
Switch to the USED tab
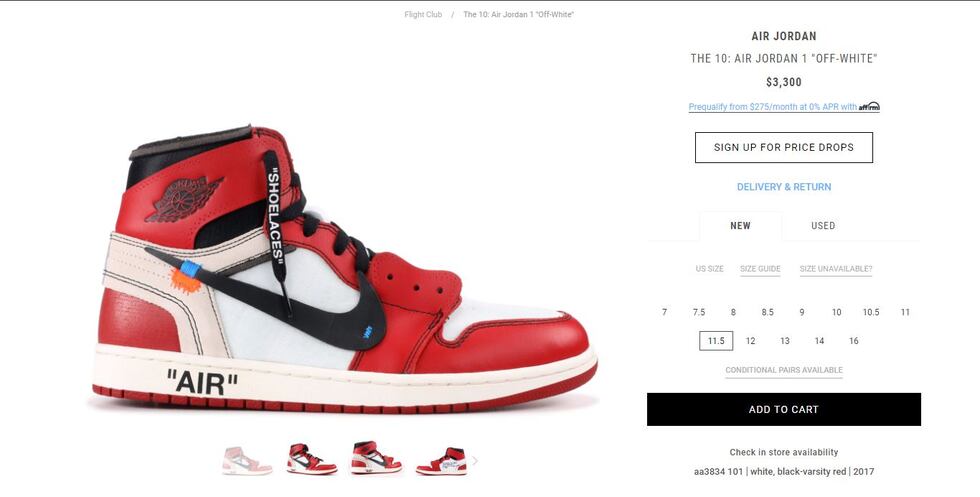click(823, 226)
